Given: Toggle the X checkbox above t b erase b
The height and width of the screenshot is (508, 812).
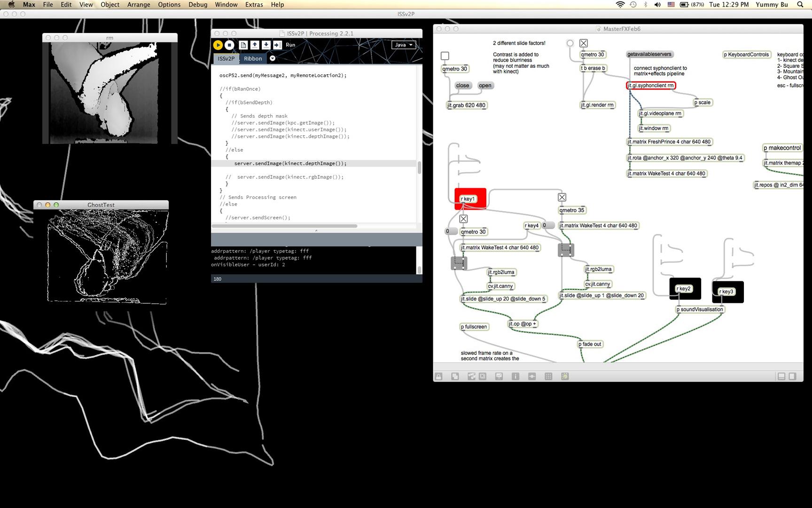Looking at the screenshot, I should click(x=584, y=43).
